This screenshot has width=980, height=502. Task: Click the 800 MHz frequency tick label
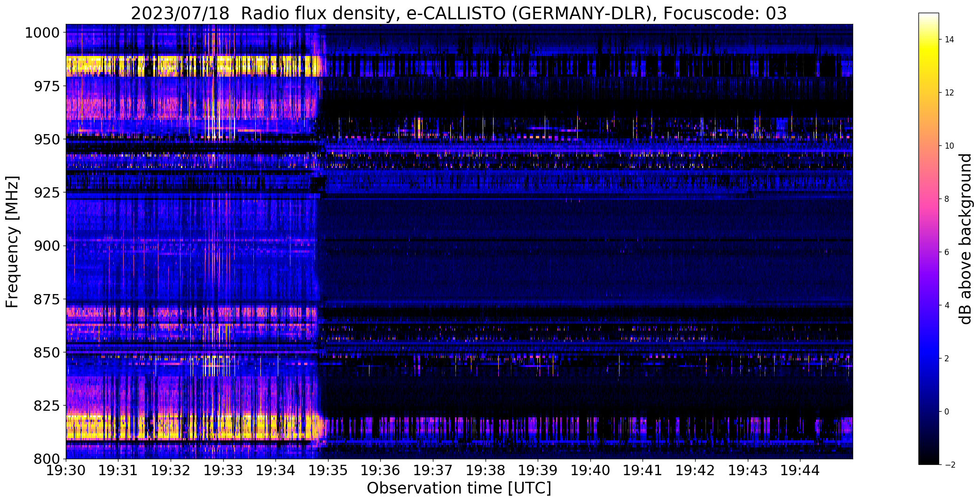coord(47,458)
